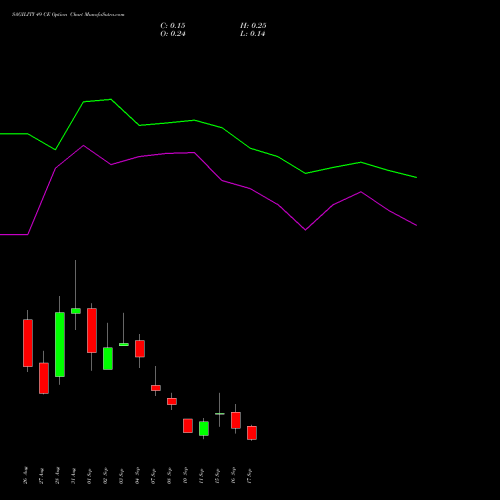This screenshot has height=500, width=500.
Task: Select the last red candle on the right
Action: pos(252,433)
